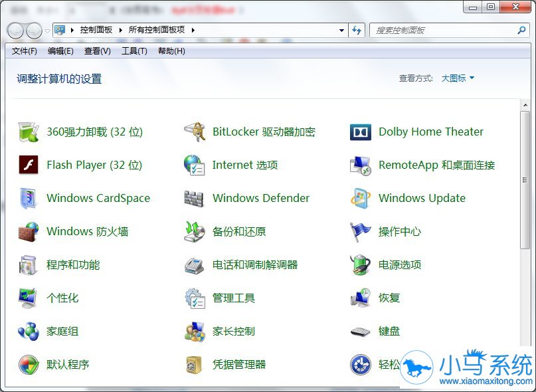Viewport: 536px width, 392px height.
Task: Click the search magnifier icon
Action: [x=521, y=30]
